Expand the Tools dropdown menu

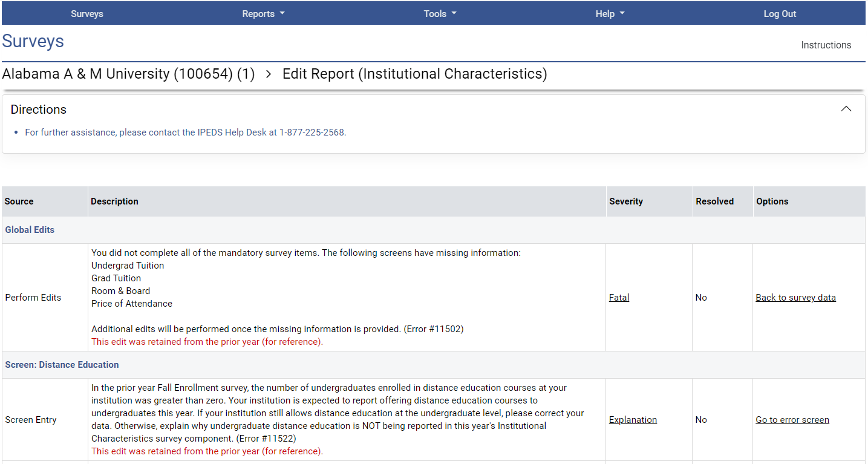coord(440,14)
